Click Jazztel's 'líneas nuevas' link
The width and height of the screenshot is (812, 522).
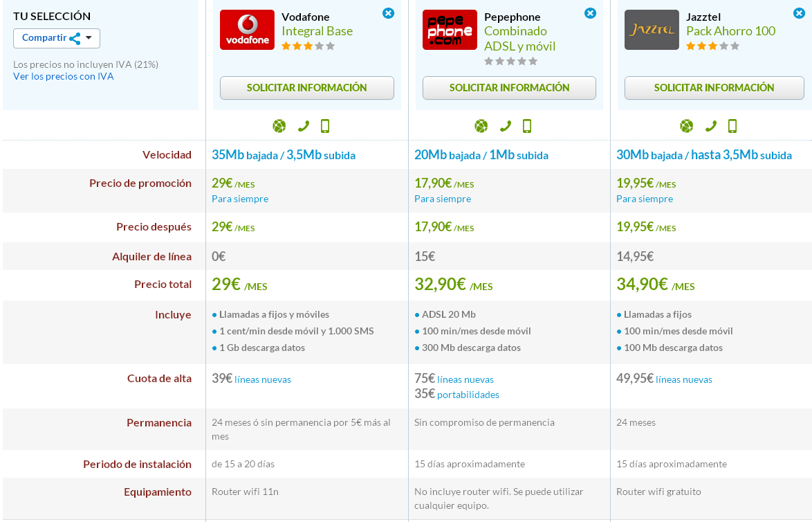click(x=683, y=379)
